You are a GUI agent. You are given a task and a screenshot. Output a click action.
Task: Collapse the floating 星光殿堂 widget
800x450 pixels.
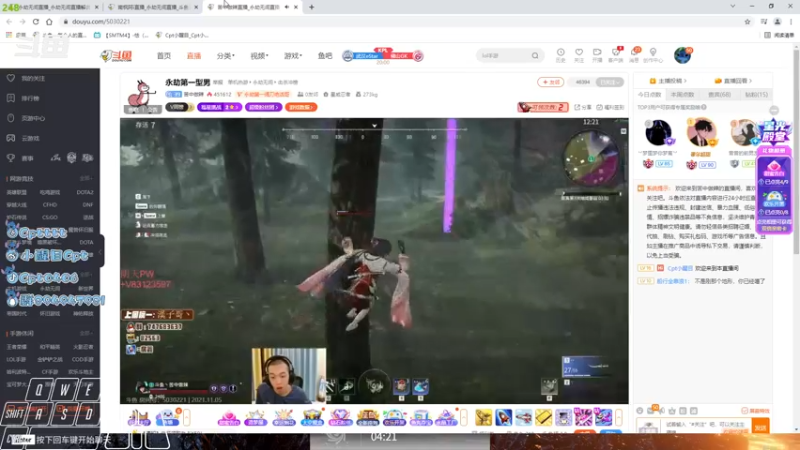click(x=774, y=110)
